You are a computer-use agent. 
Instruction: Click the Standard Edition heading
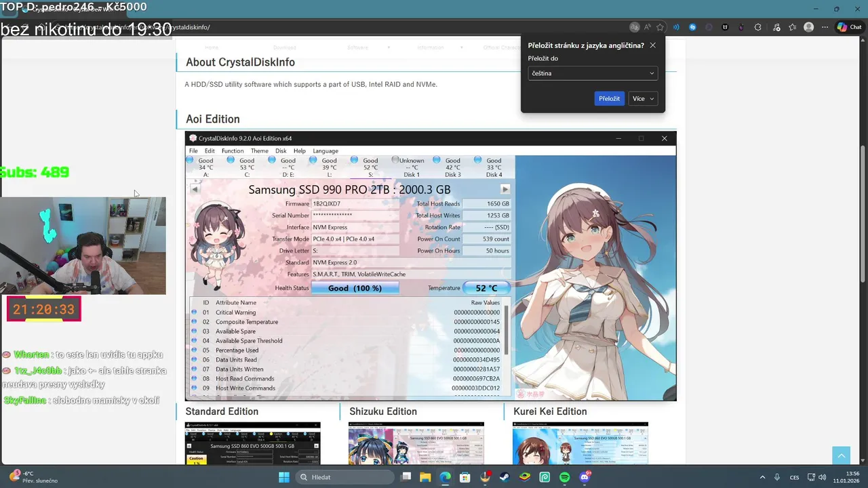tap(222, 411)
